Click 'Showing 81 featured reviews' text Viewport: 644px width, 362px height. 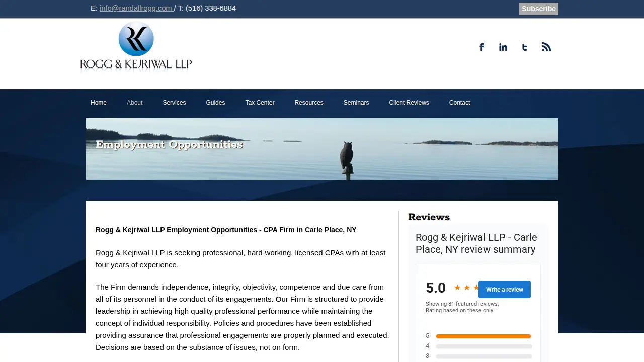(462, 304)
